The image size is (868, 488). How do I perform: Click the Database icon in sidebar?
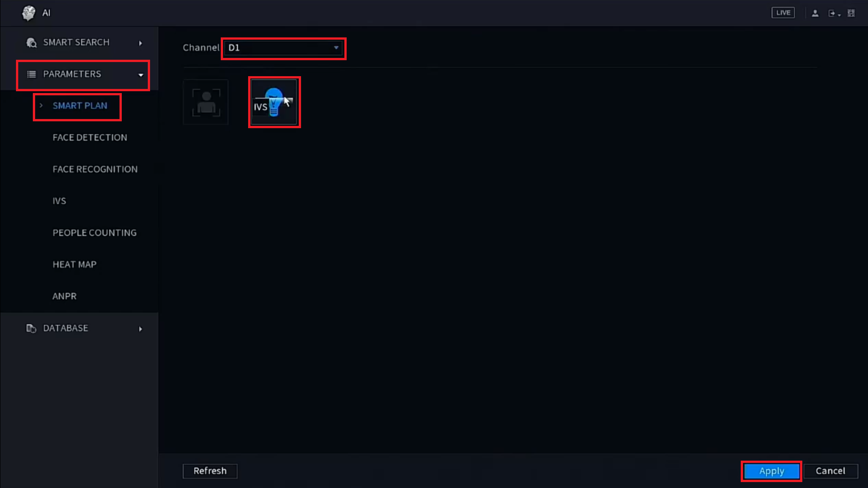coord(31,328)
